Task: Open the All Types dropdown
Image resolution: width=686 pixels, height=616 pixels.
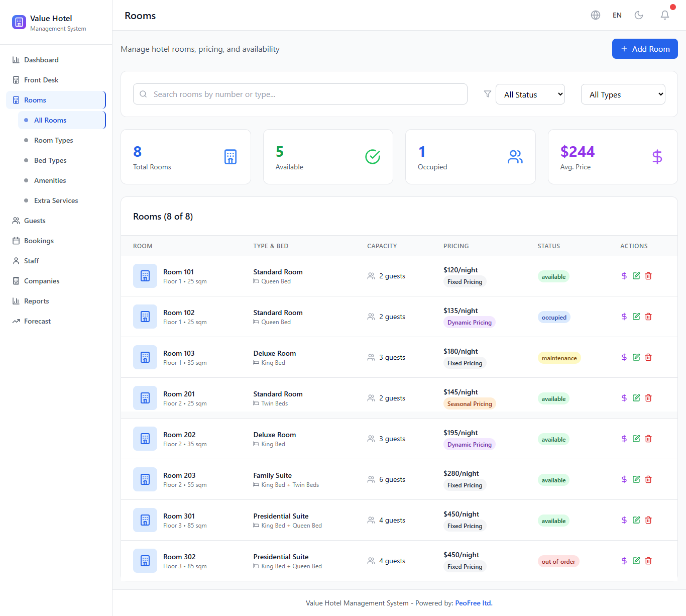Action: (x=623, y=94)
